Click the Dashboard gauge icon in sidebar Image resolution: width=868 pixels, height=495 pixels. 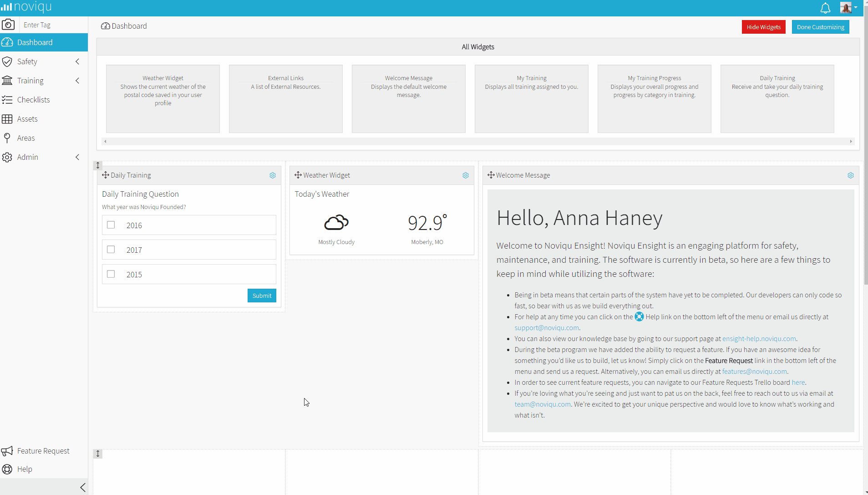coord(7,42)
